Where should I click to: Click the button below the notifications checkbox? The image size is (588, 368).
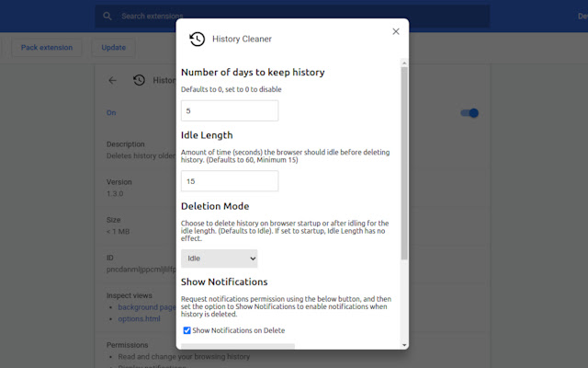[238, 346]
